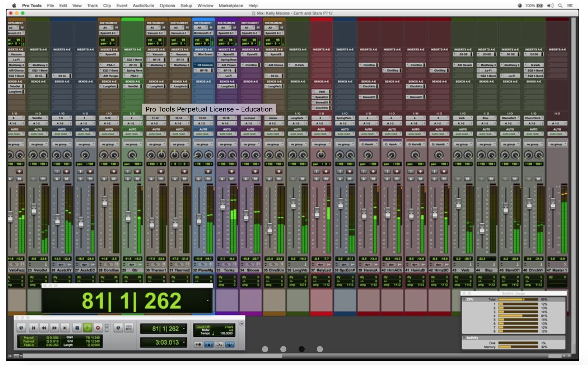Open the Transport window options menu
This screenshot has width=588, height=365.
tap(242, 324)
